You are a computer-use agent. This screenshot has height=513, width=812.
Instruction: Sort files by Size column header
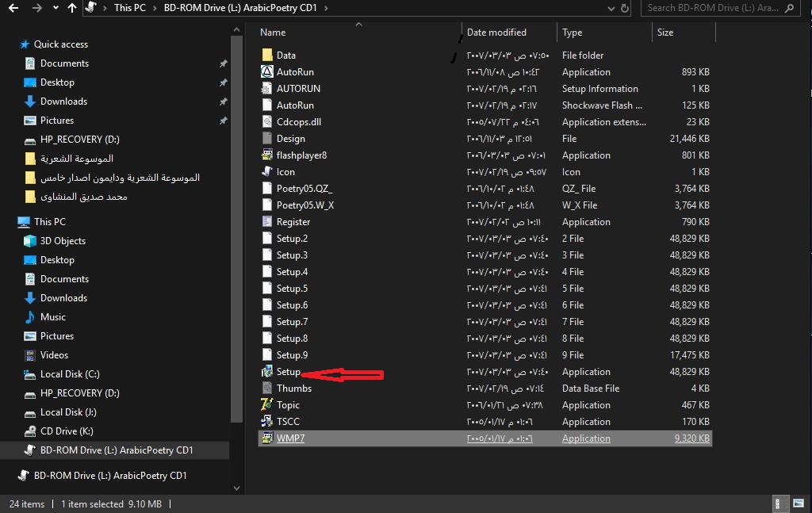pos(665,33)
